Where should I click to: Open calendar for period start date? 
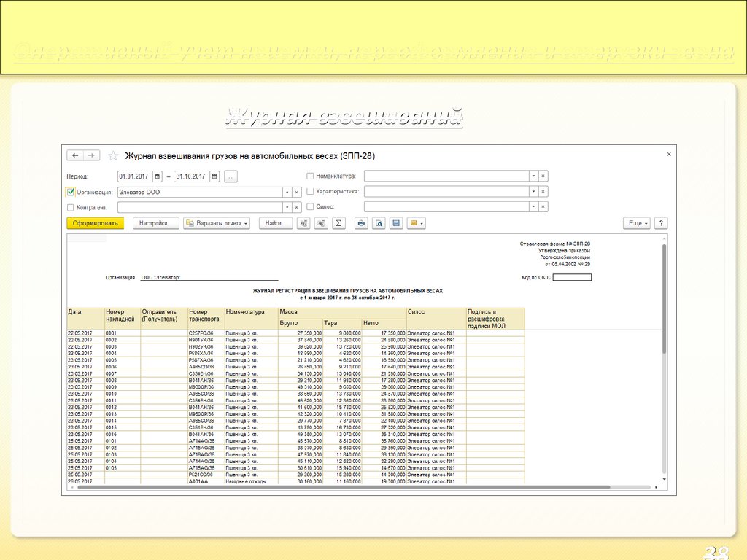[x=157, y=176]
